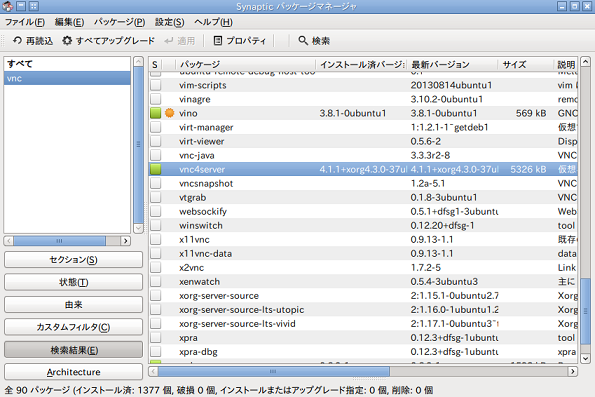595x397 pixels.
Task: Mark the status box for vinagre
Action: coord(156,99)
